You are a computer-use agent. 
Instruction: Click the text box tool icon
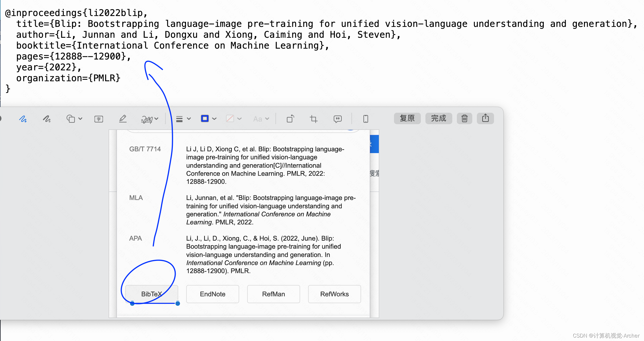99,119
